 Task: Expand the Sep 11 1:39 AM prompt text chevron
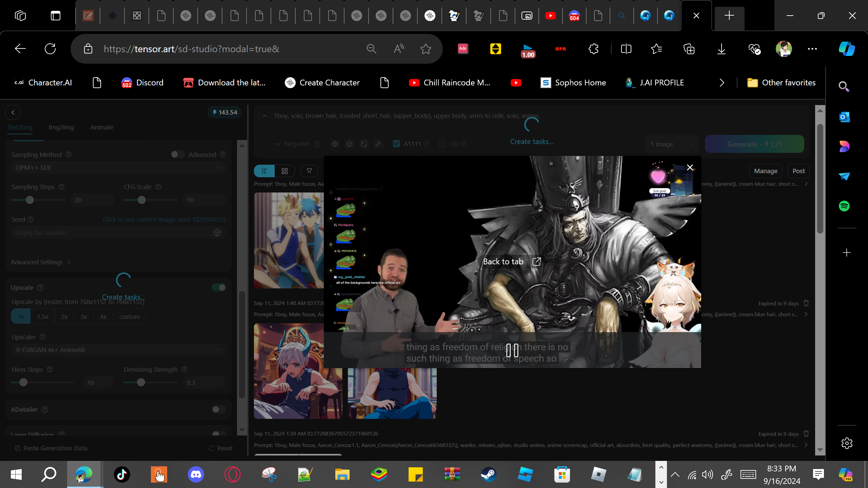tap(806, 445)
